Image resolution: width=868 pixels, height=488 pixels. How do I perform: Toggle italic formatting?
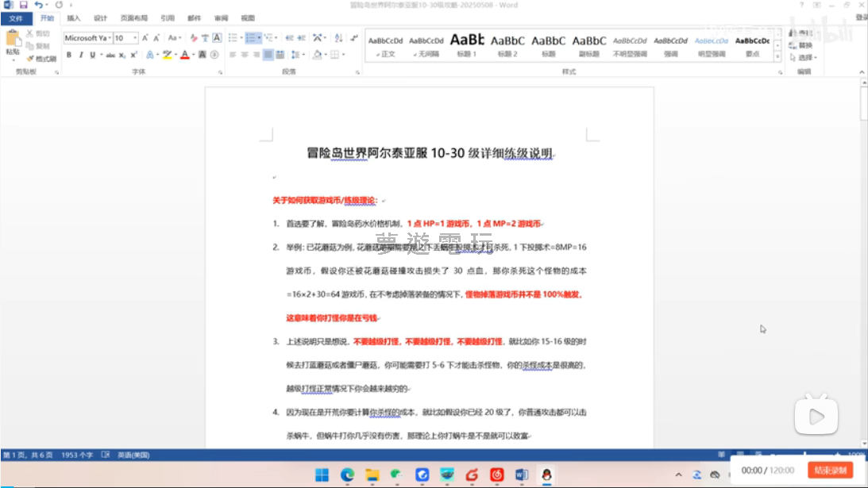click(x=81, y=55)
